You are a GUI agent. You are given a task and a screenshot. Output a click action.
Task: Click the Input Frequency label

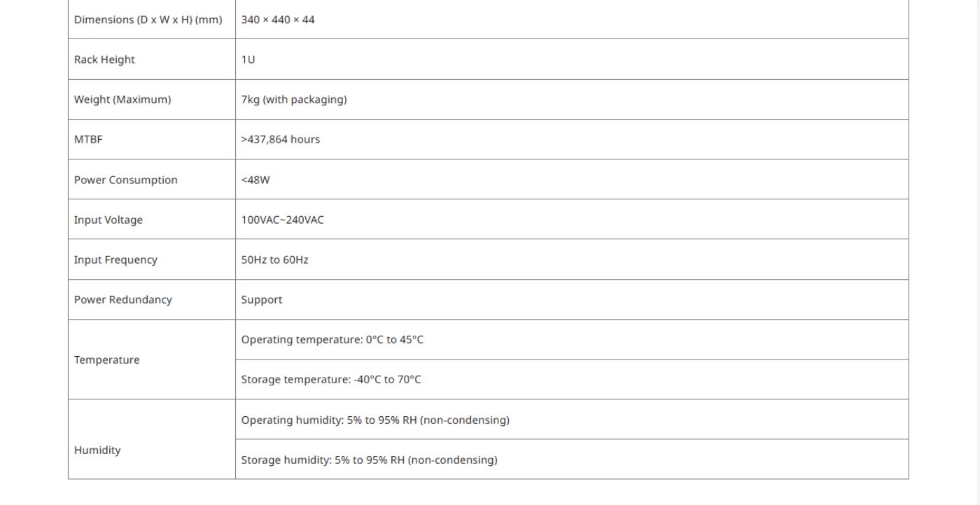tap(115, 259)
